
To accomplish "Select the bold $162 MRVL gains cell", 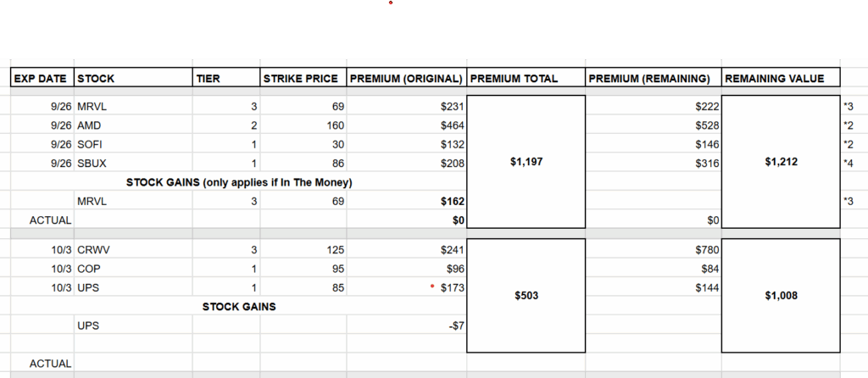I will click(407, 202).
